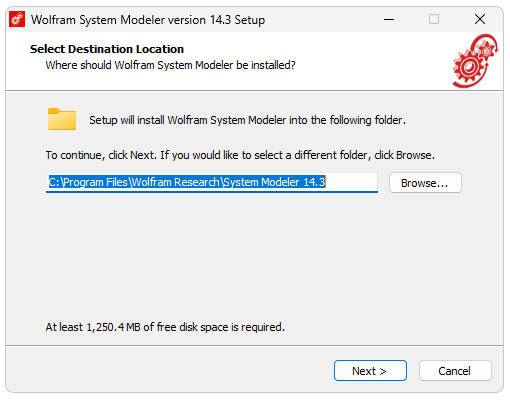Image resolution: width=510 pixels, height=402 pixels.
Task: Click the 'Select Destination Location' heading
Action: click(x=107, y=49)
